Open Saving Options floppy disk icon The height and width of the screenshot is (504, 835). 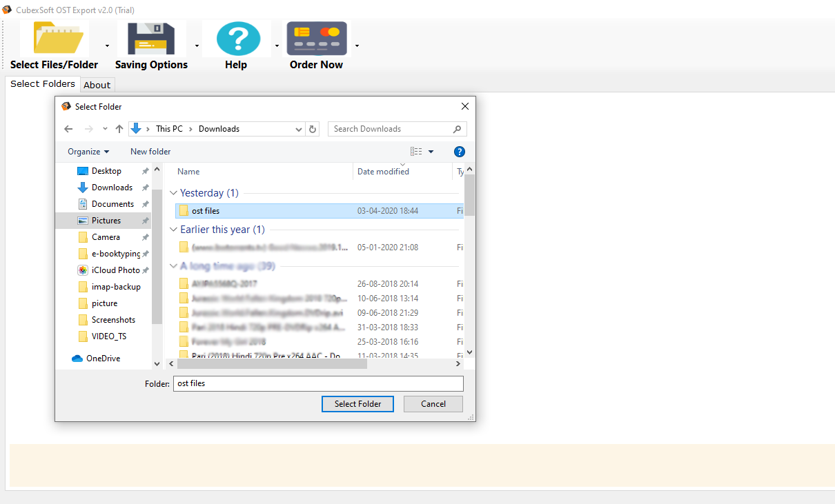[x=151, y=39]
